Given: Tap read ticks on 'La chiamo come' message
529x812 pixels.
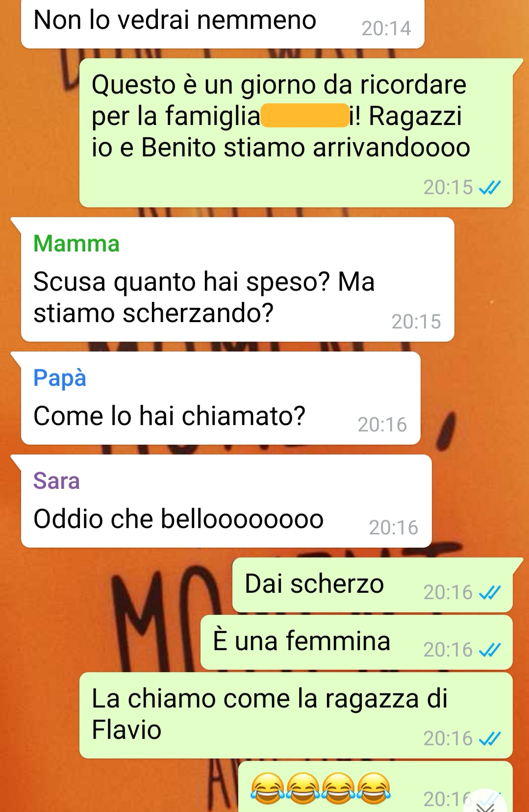Looking at the screenshot, I should [490, 739].
